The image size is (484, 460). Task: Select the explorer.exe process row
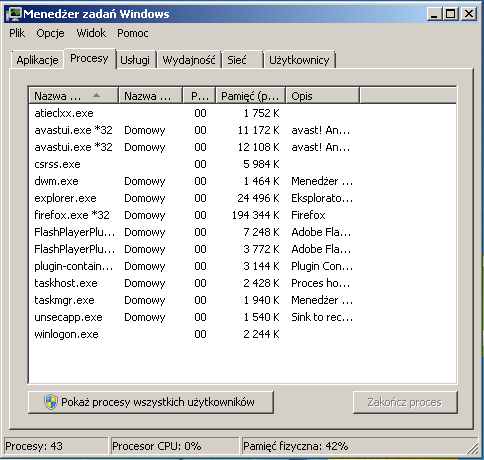pos(242,198)
